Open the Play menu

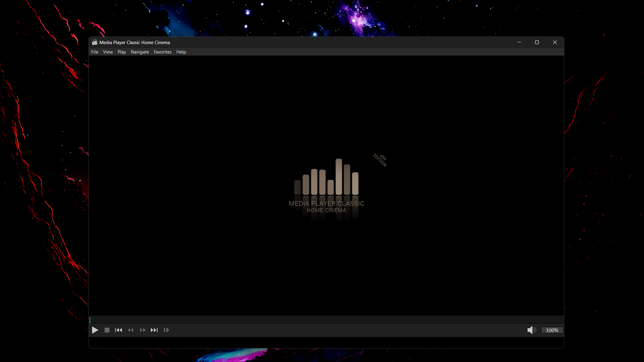[x=122, y=52]
